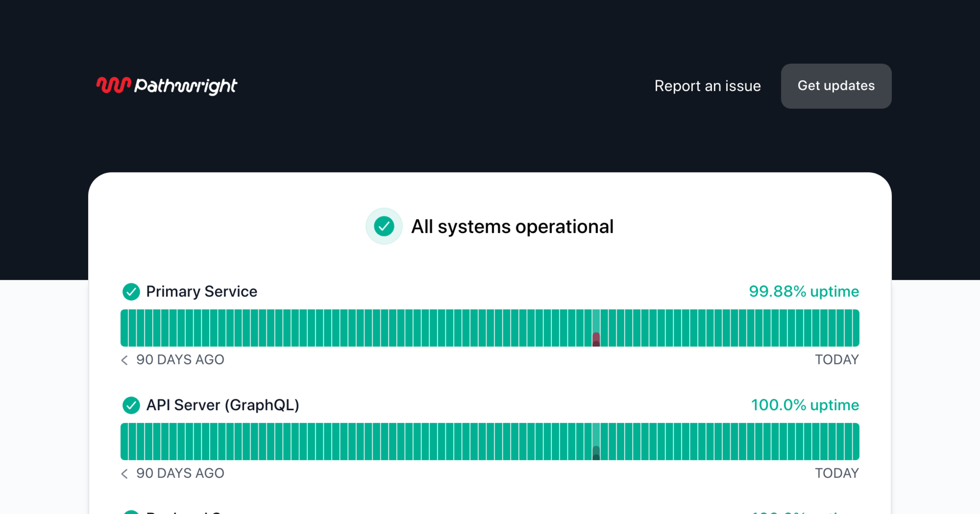Click the Primary Service label
This screenshot has height=514, width=980.
coord(202,292)
